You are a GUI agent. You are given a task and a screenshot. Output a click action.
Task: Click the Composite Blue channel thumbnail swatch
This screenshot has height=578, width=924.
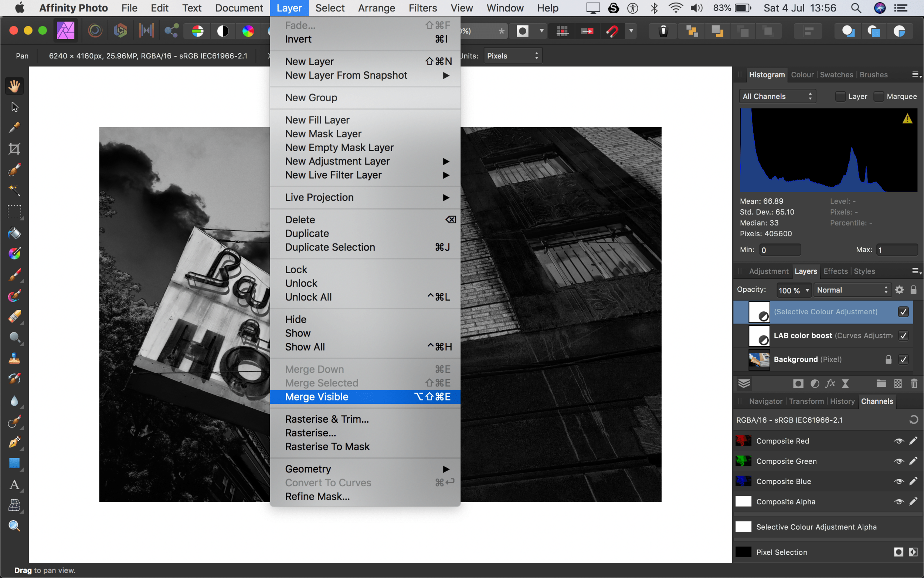(743, 481)
